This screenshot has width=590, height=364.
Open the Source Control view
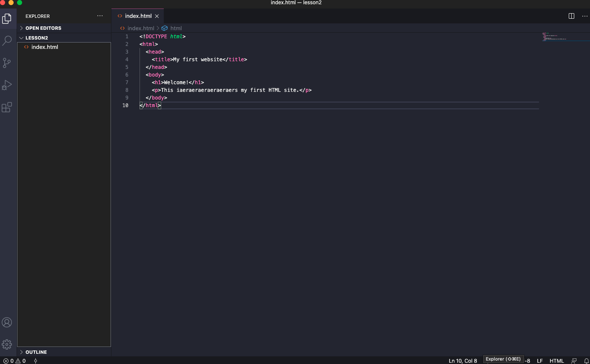tap(7, 63)
